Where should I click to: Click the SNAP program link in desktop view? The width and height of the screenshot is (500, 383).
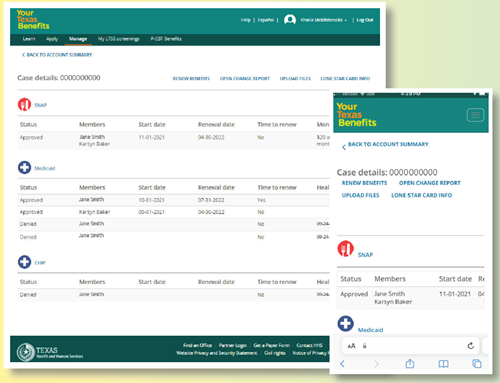click(41, 105)
